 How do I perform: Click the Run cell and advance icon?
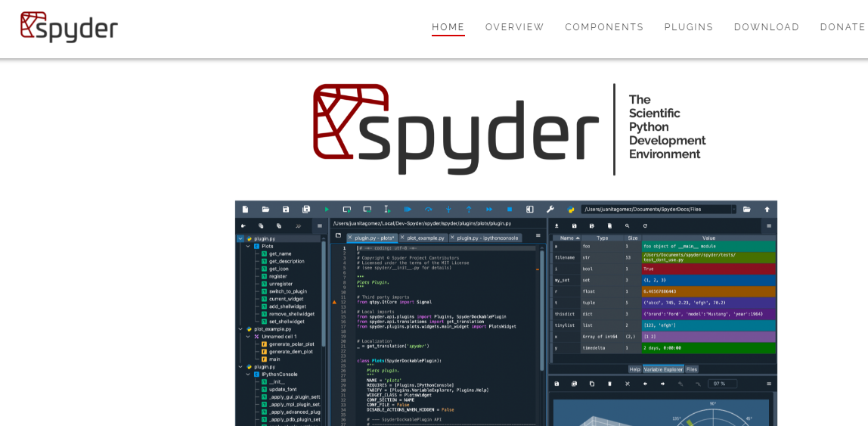[x=367, y=210]
